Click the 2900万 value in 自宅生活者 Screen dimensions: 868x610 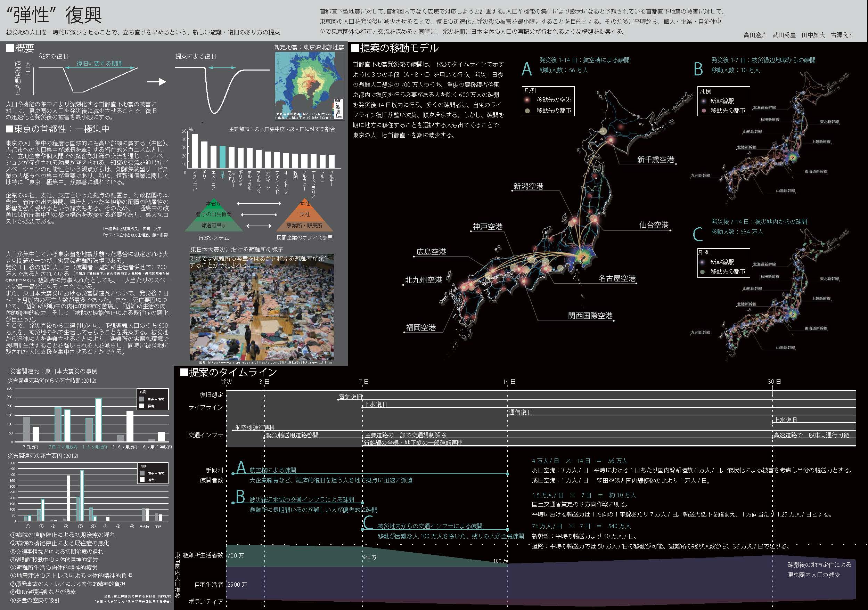tap(237, 584)
